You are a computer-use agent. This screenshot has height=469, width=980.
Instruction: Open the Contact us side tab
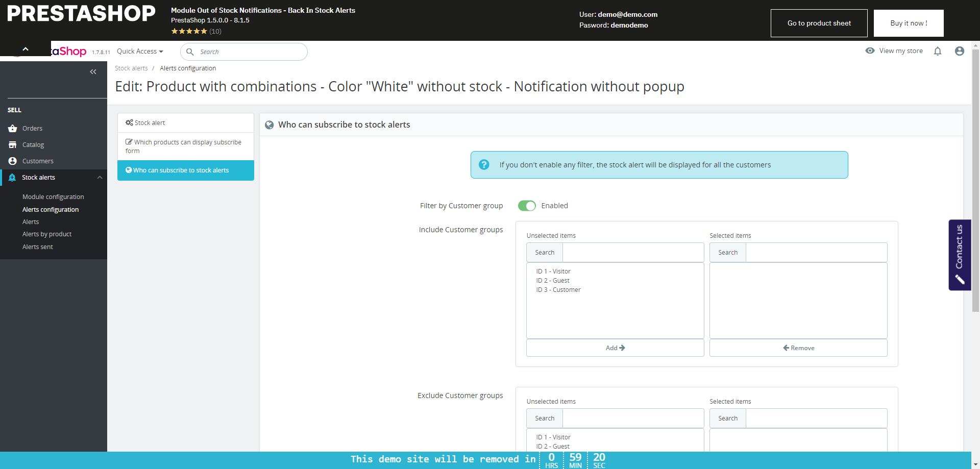[960, 255]
